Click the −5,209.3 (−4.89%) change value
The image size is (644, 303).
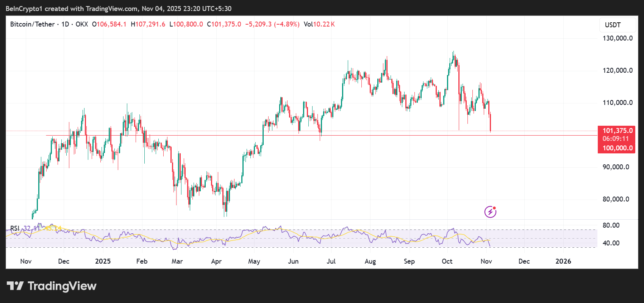click(272, 24)
